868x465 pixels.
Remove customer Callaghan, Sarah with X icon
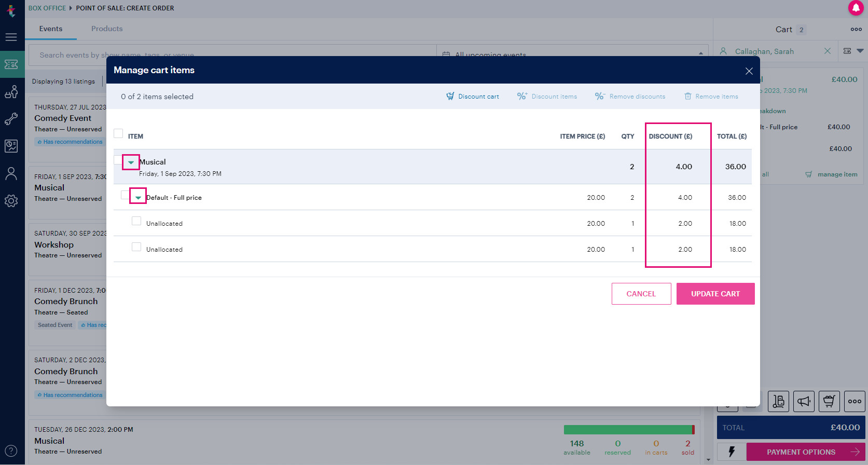(828, 51)
